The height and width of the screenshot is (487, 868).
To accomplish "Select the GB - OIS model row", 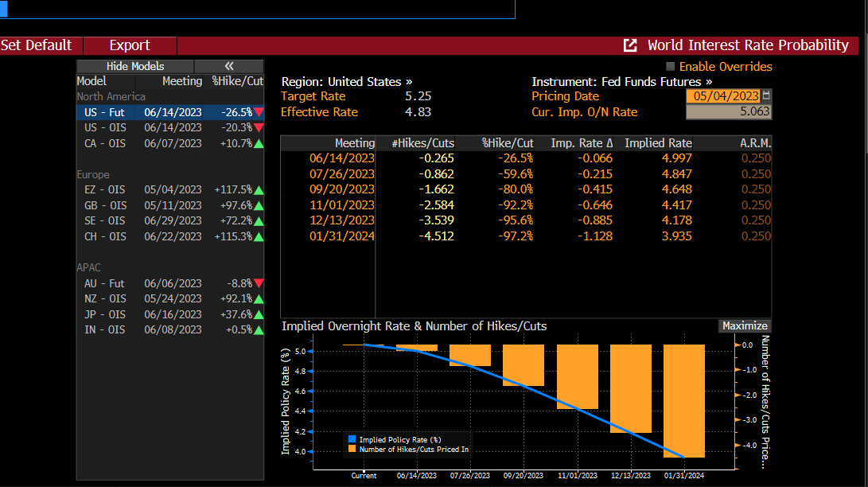I will pos(169,205).
